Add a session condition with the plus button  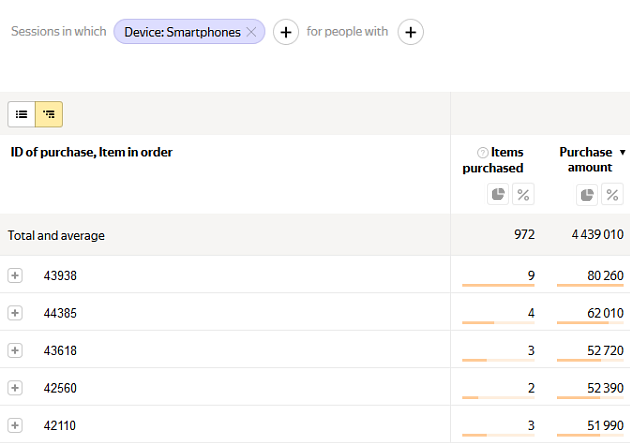pyautogui.click(x=286, y=32)
